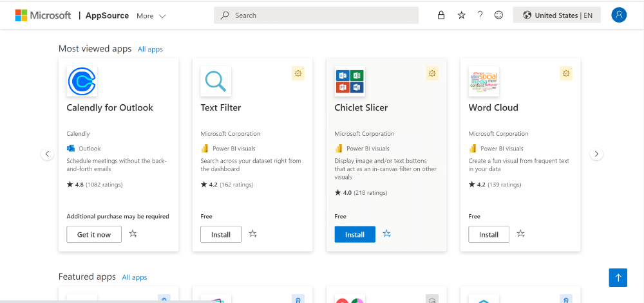This screenshot has width=644, height=303.
Task: Open user account avatar
Action: tap(619, 15)
